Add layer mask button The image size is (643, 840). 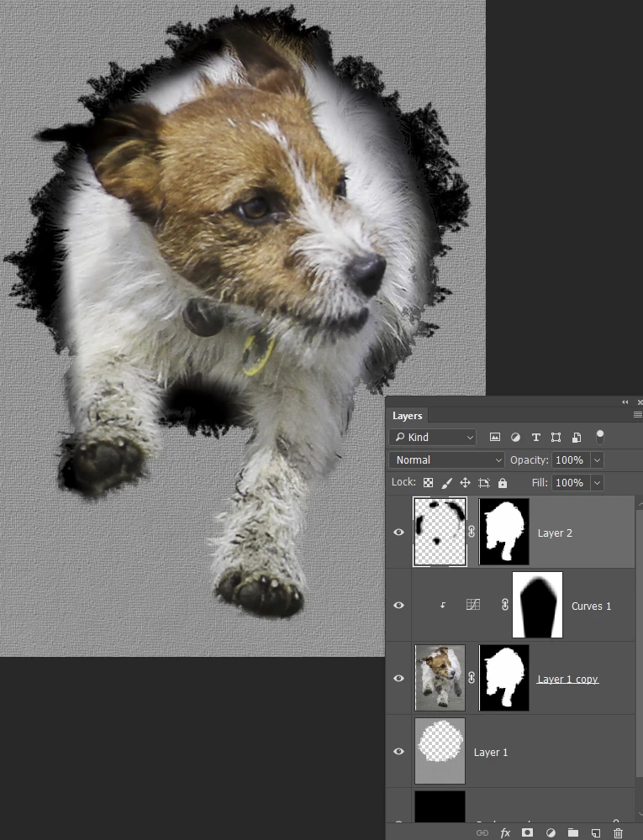pyautogui.click(x=527, y=832)
